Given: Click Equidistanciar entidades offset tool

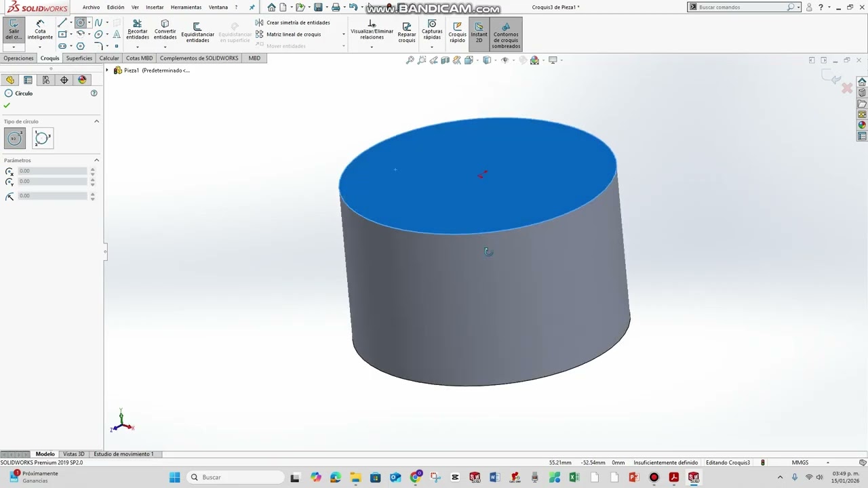Looking at the screenshot, I should 197,32.
